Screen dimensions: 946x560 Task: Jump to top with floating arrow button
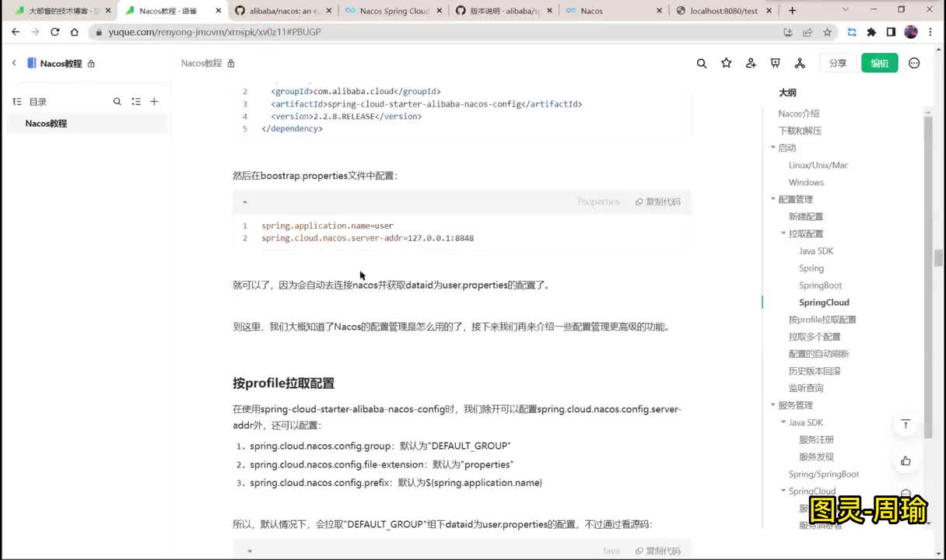pos(906,424)
